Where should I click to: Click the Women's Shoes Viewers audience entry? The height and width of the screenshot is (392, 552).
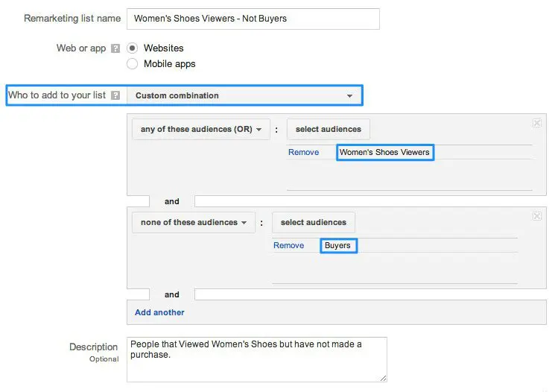[x=384, y=152]
